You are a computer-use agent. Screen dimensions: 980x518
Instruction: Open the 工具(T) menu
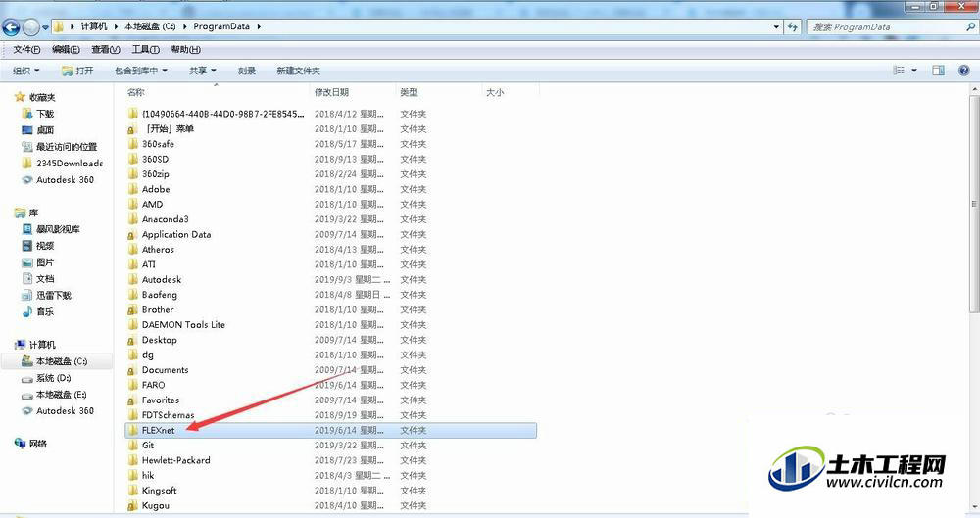pyautogui.click(x=145, y=49)
